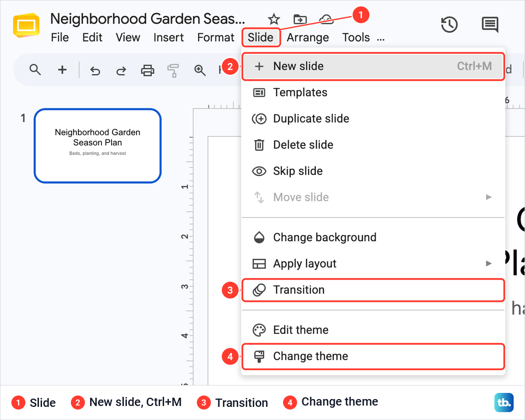Click the zoom tool icon
Viewport: 525px width, 420px height.
tap(200, 70)
